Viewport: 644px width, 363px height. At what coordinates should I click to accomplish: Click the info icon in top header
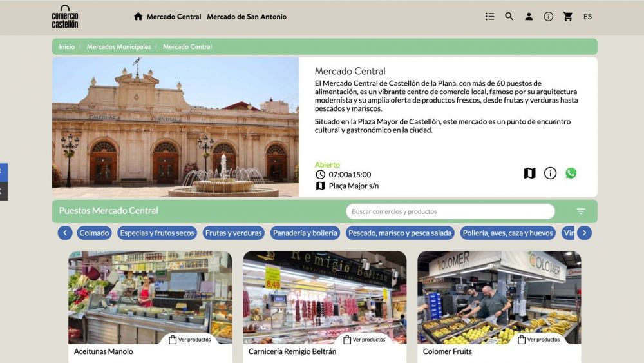[548, 17]
